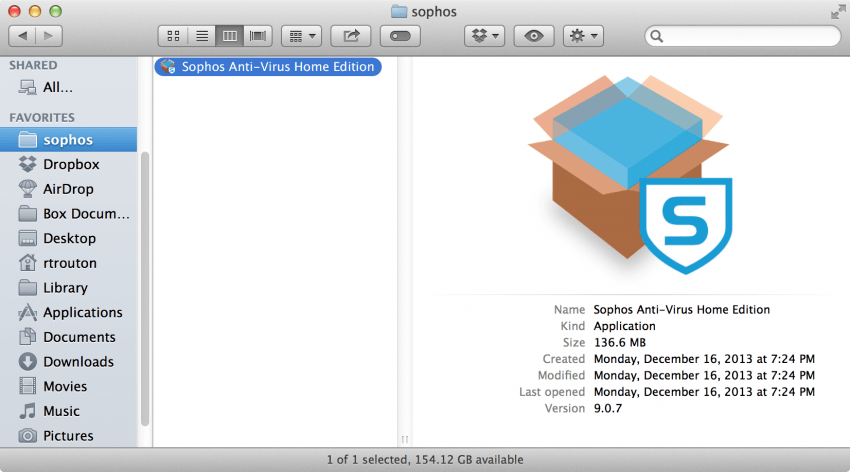Click the large Sophos box preview image
The width and height of the screenshot is (850, 472).
coord(630,174)
